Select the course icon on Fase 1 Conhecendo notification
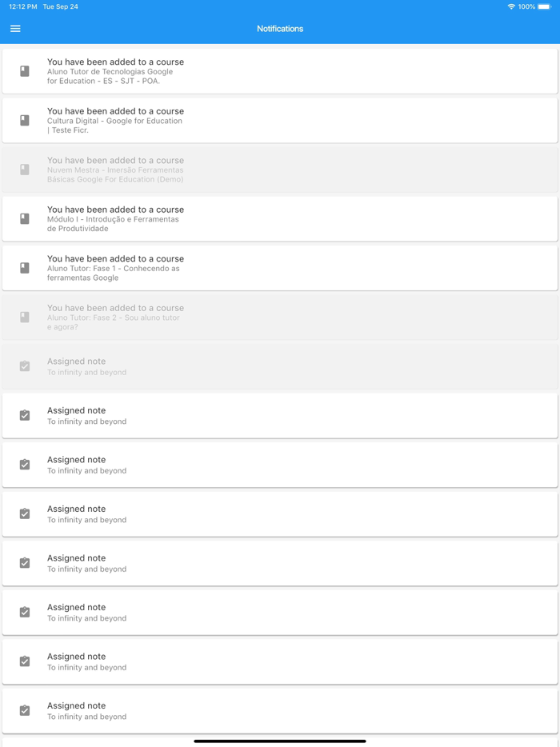Viewport: 560px width, 747px height. tap(23, 267)
